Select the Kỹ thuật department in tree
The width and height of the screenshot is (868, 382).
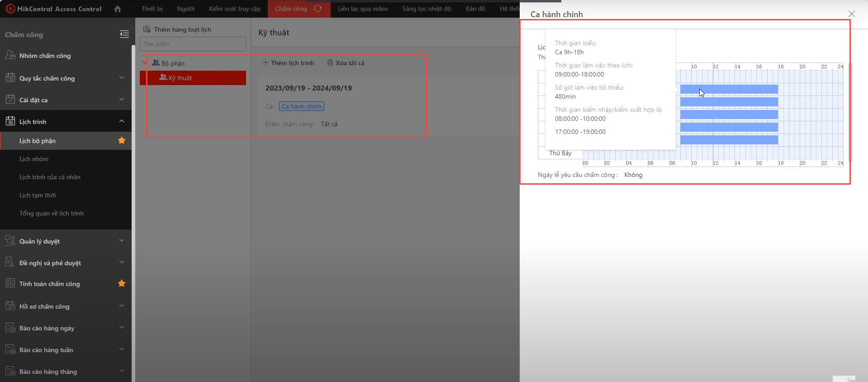pos(180,78)
